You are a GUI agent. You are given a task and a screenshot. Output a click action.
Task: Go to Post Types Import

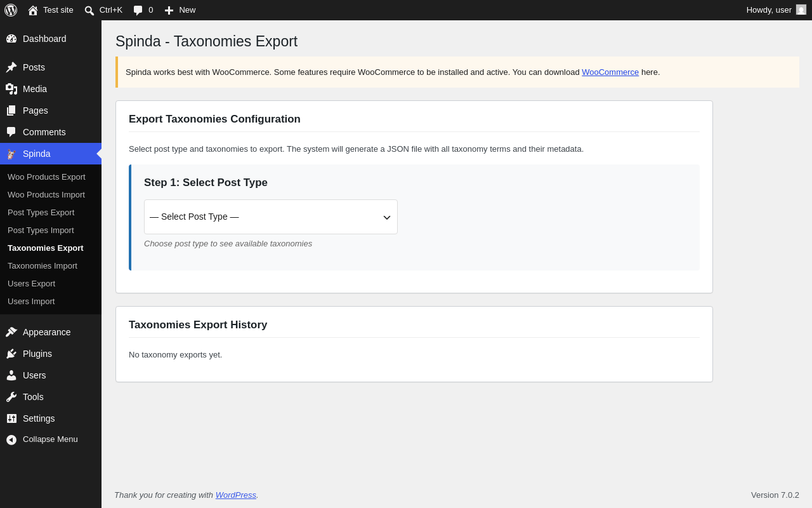point(41,230)
